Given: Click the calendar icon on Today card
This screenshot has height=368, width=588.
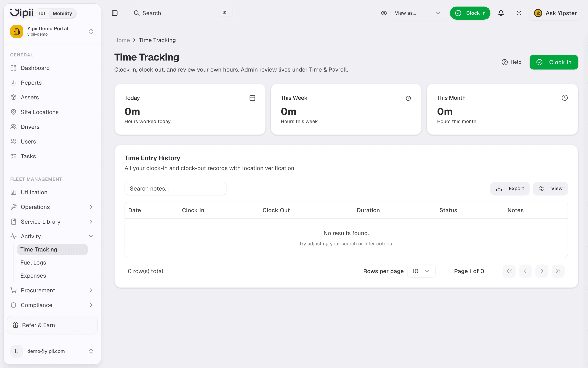Looking at the screenshot, I should pos(252,98).
